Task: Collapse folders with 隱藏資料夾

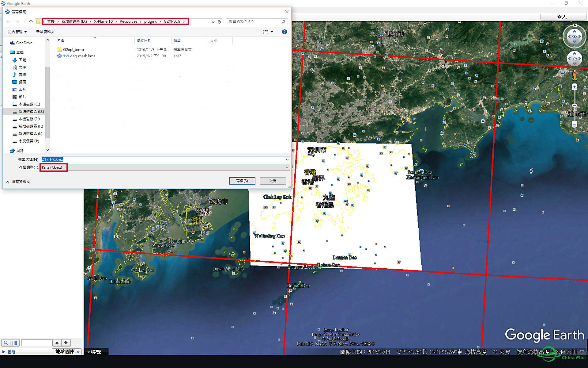Action: pos(18,182)
